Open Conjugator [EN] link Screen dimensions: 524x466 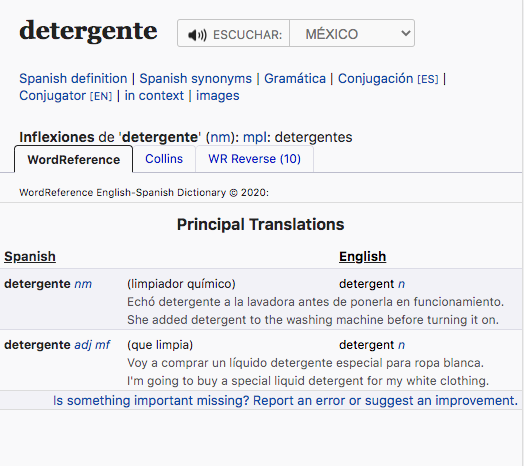click(66, 96)
